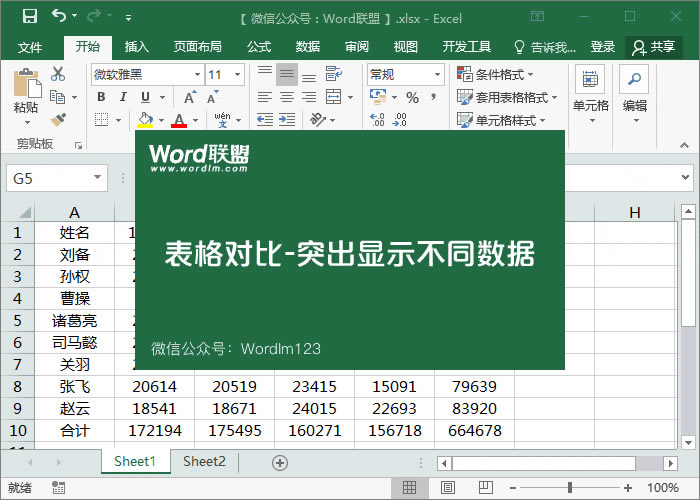Select cell A8 containing 张飞

point(74,387)
